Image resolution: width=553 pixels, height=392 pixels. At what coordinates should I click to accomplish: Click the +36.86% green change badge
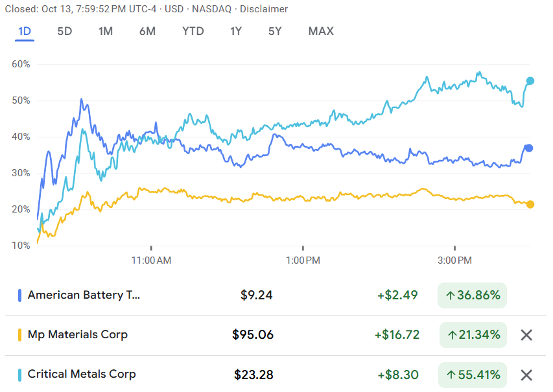[x=472, y=295]
